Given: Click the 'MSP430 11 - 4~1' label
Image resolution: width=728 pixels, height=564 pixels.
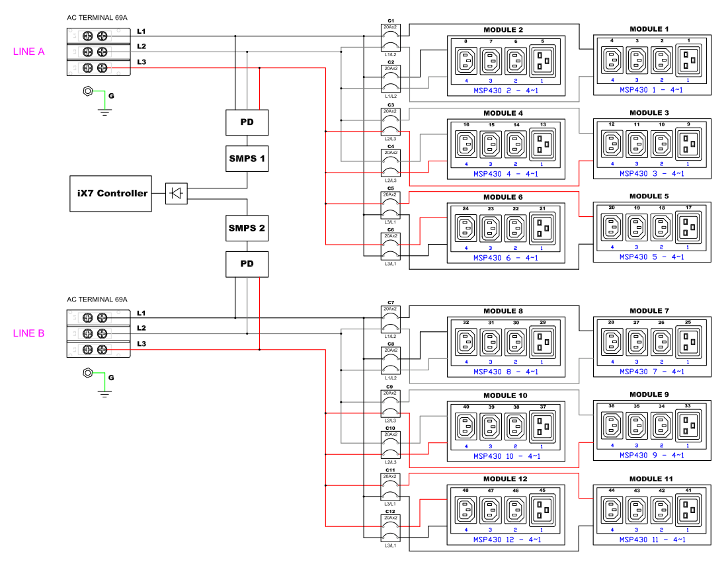Looking at the screenshot, I should click(653, 540).
